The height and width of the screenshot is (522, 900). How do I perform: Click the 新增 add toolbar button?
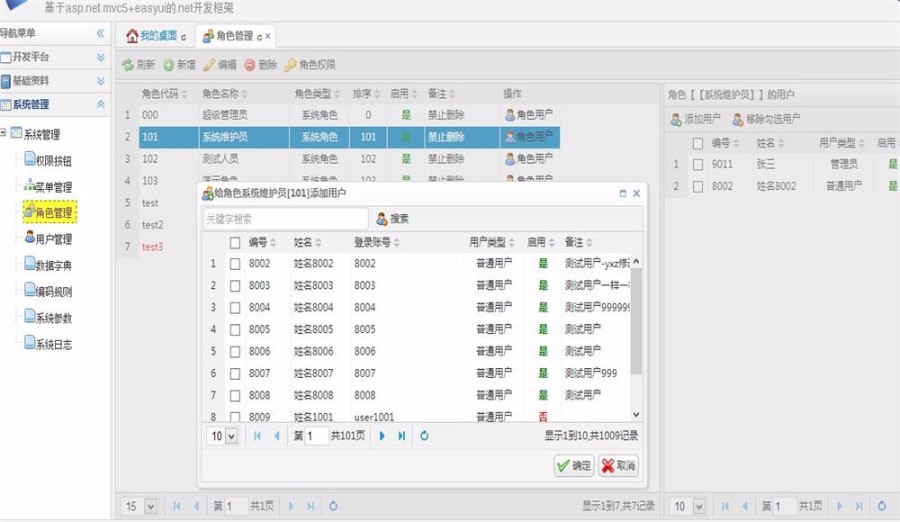pos(179,65)
